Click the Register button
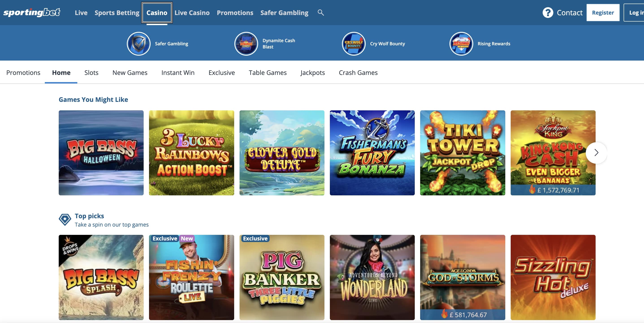The height and width of the screenshot is (323, 644). pyautogui.click(x=603, y=13)
